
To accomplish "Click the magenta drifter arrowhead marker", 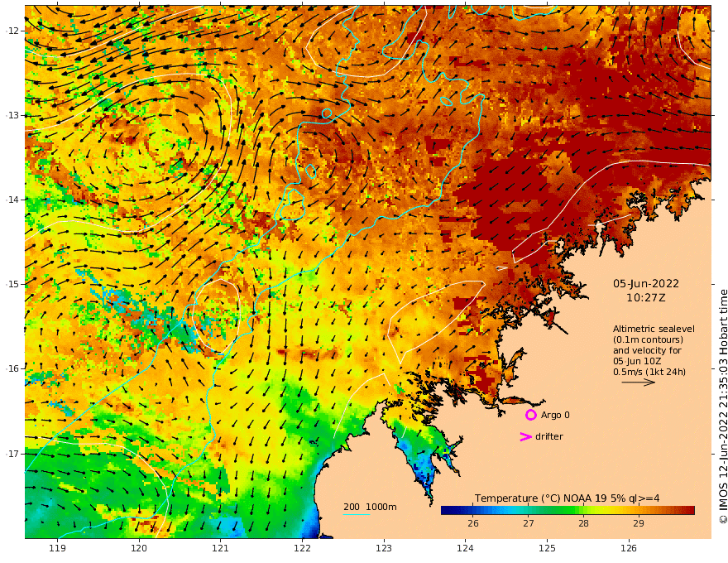I will [x=525, y=436].
